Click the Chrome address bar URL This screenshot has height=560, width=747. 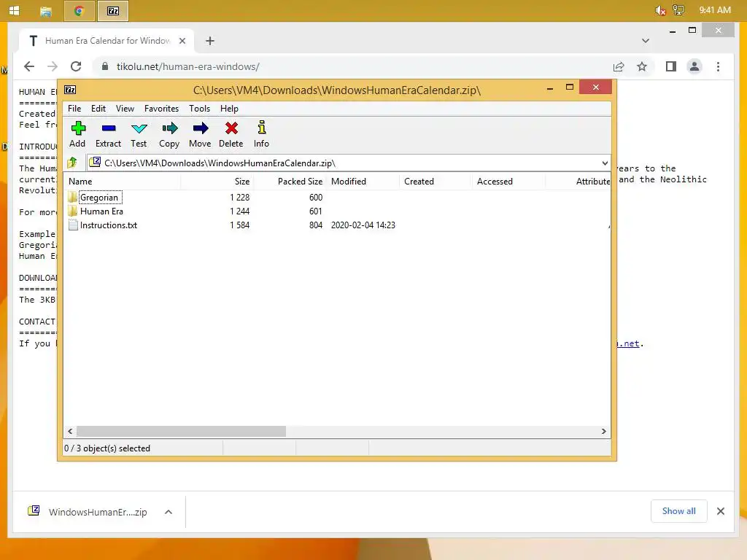[x=188, y=66]
